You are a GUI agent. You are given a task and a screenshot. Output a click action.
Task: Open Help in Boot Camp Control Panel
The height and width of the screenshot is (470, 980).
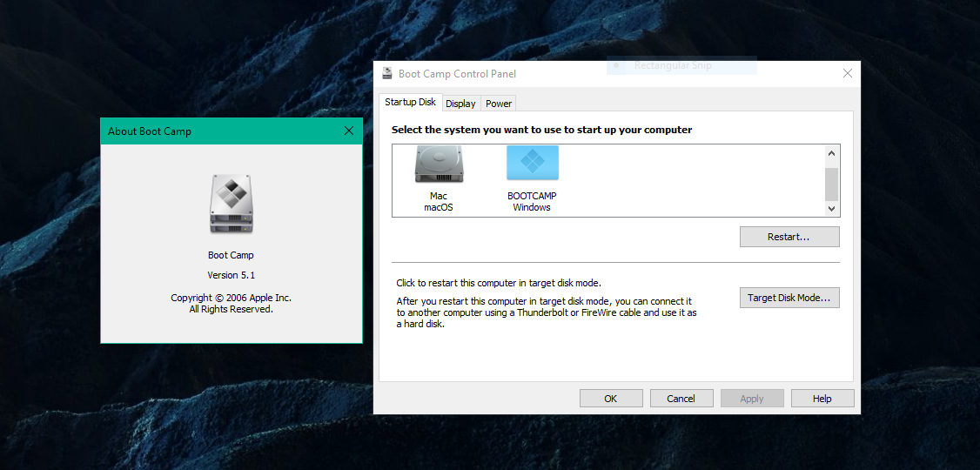[x=822, y=398]
